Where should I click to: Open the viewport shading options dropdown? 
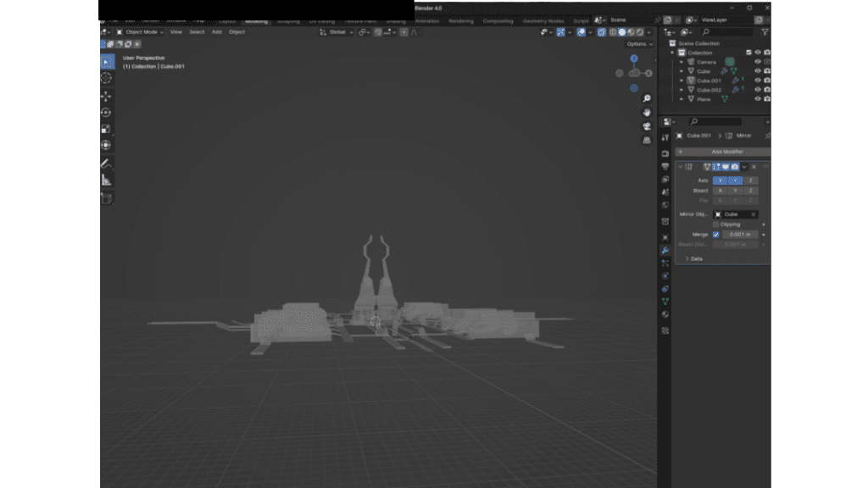649,33
